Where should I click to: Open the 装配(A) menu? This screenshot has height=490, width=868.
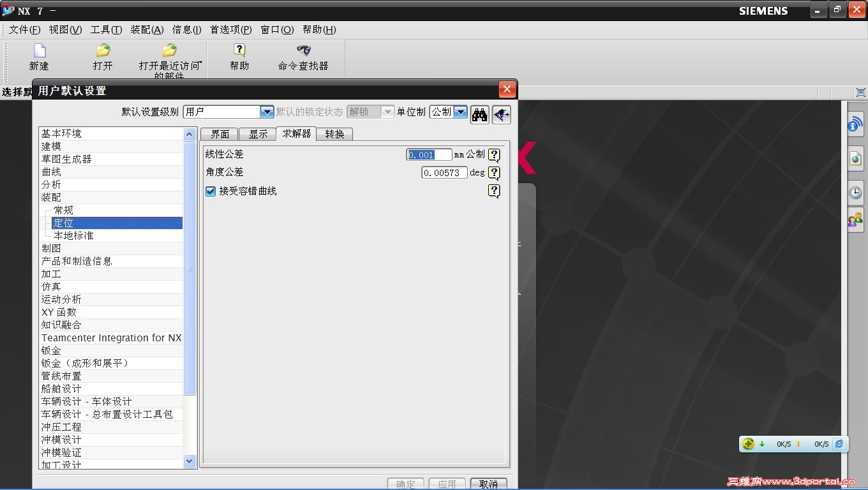(147, 29)
